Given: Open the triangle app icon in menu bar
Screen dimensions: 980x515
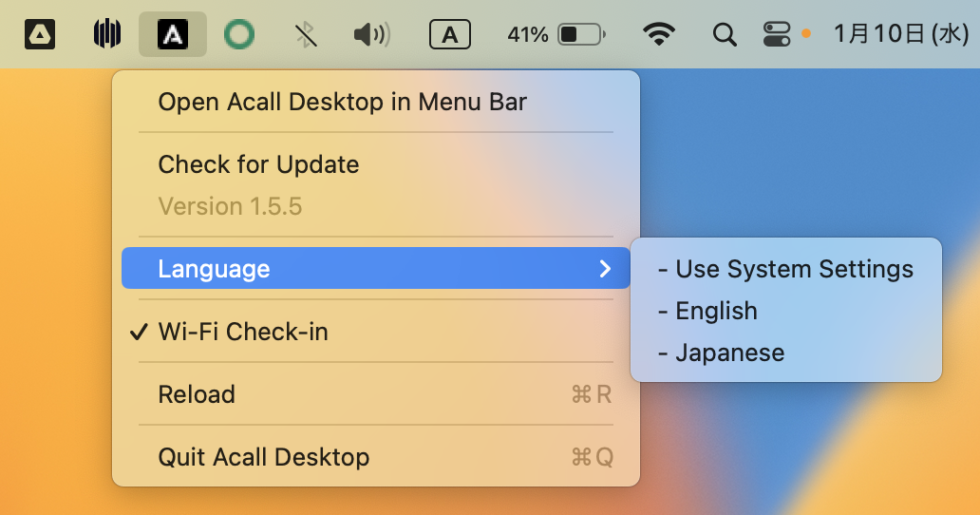Looking at the screenshot, I should click(x=40, y=34).
